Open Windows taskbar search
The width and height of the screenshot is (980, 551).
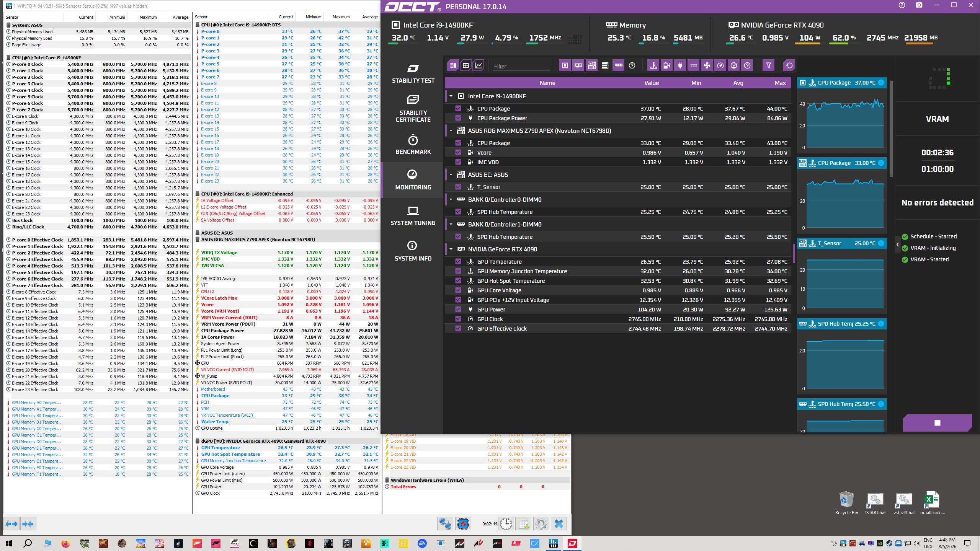(x=28, y=543)
